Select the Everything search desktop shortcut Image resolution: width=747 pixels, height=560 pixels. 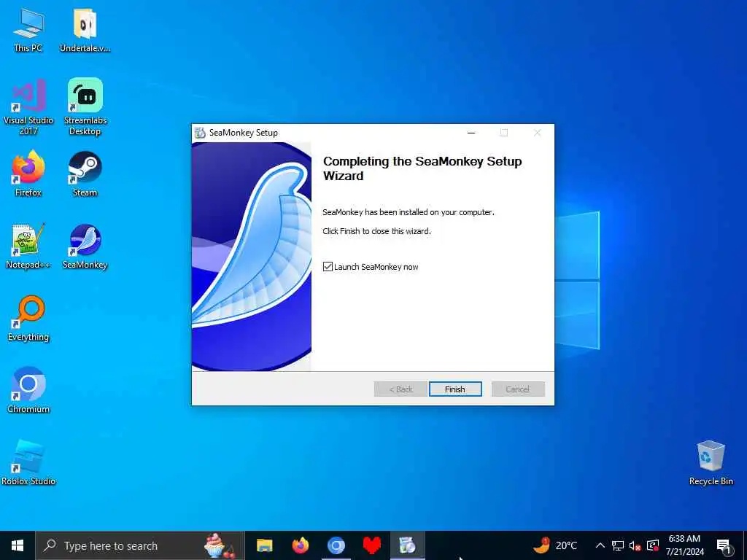click(x=28, y=319)
